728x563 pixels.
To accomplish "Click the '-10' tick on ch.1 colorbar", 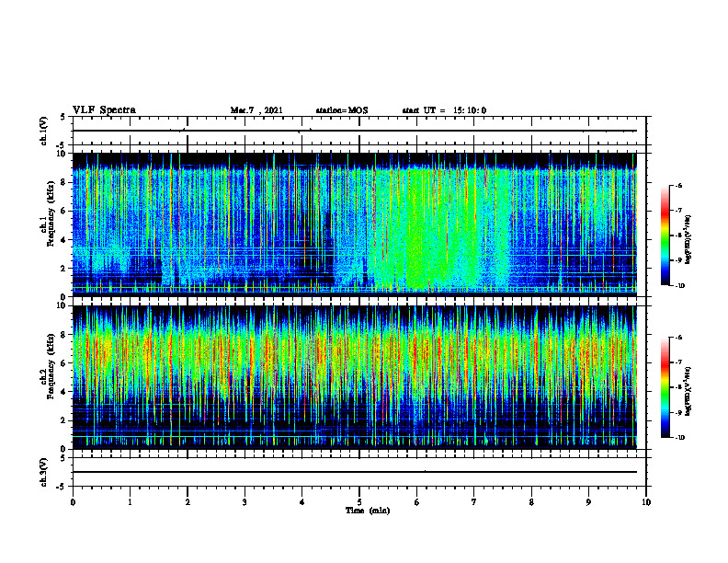I will (679, 286).
